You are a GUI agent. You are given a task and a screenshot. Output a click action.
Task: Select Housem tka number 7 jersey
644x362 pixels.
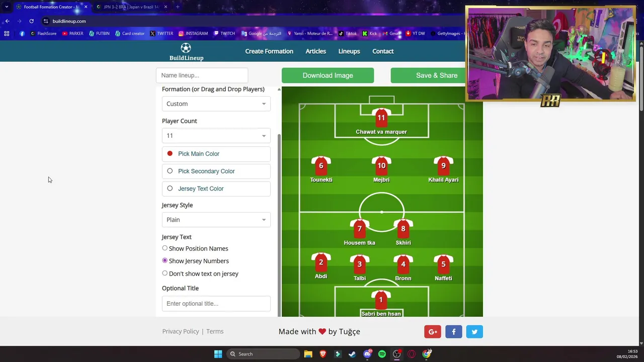pos(359,228)
